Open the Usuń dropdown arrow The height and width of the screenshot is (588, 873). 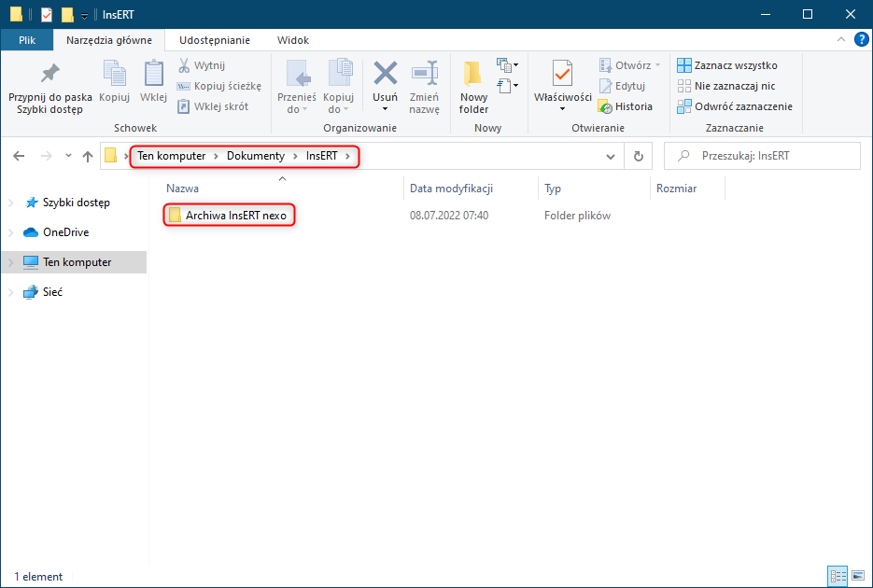tap(385, 109)
